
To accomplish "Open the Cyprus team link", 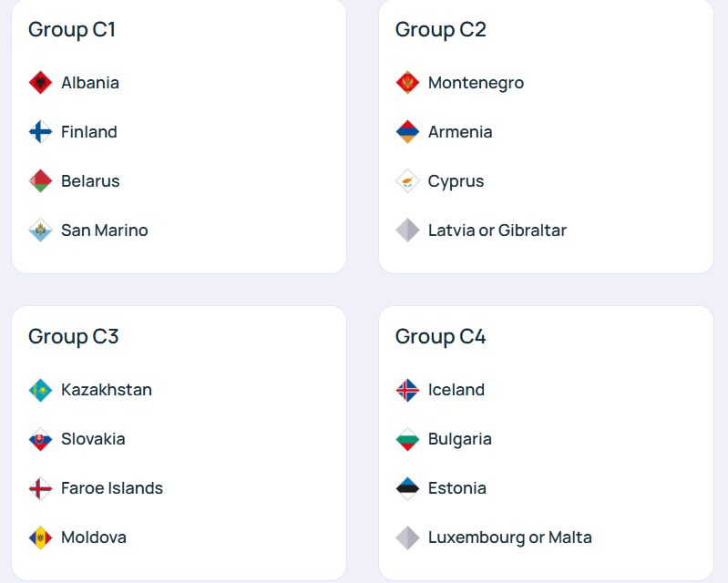I will (456, 181).
